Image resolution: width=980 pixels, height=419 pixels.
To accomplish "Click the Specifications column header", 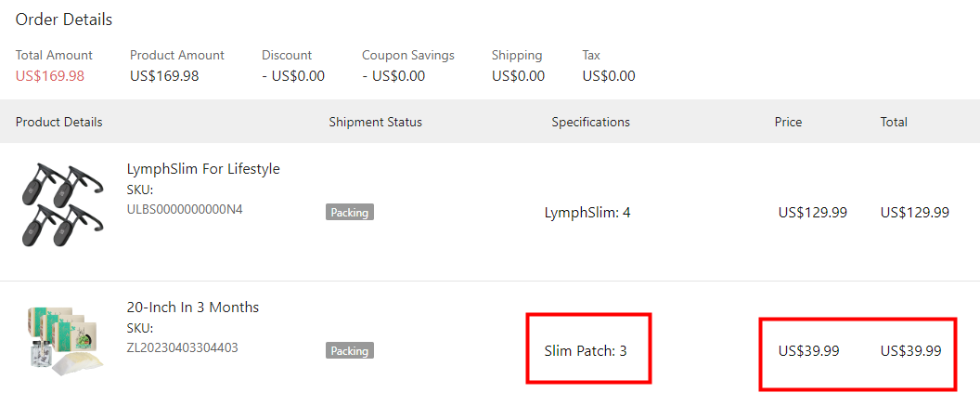I will [590, 122].
